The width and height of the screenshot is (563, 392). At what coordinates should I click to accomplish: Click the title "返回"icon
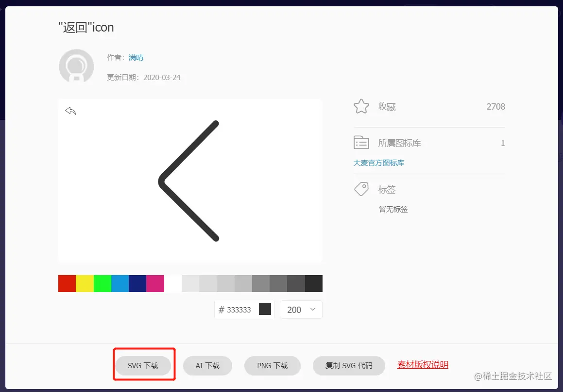coord(86,27)
